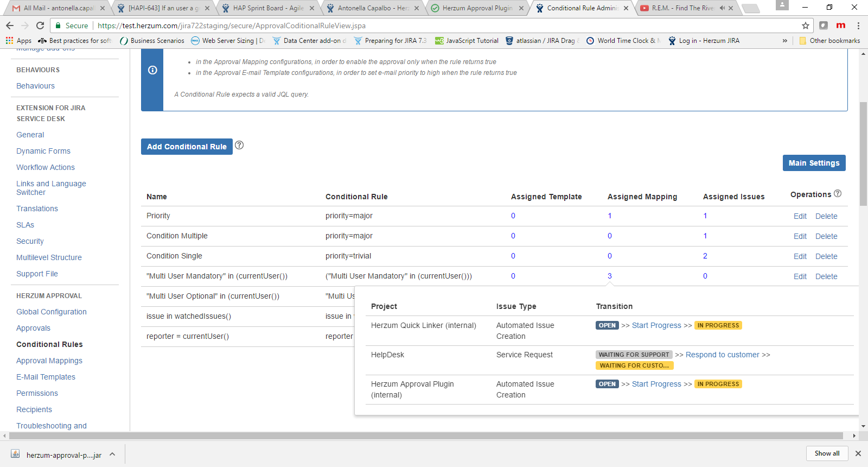Open Links and Language Switcher
Screen dimensions: 868x467
point(51,188)
